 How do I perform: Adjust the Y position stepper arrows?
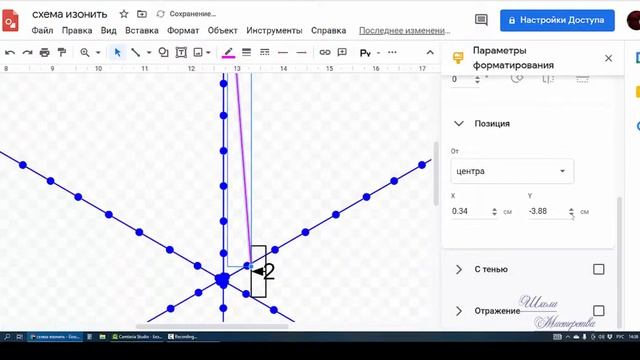[571, 211]
